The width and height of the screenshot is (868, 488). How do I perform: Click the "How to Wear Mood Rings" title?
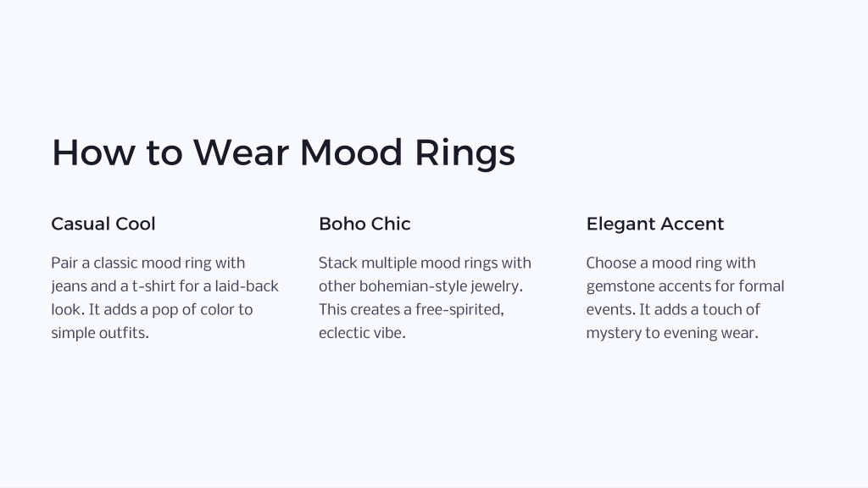tap(283, 152)
